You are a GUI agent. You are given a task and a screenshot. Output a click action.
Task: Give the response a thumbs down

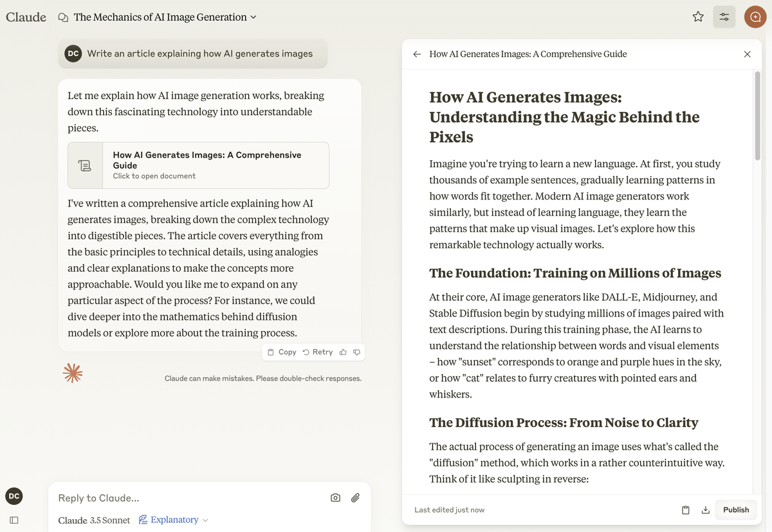[x=356, y=352]
